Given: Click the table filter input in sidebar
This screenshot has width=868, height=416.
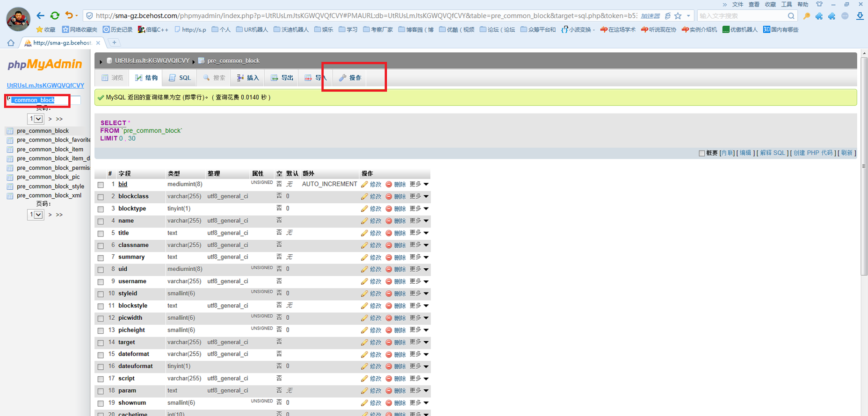Looking at the screenshot, I should [x=44, y=100].
